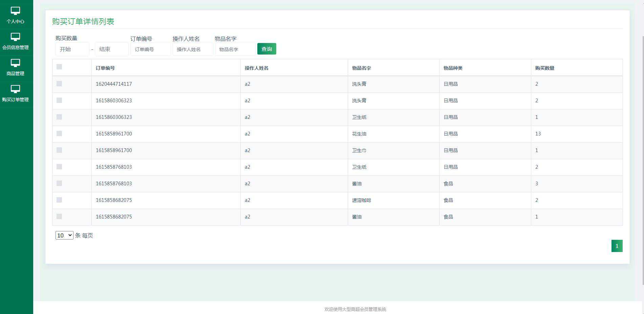Focus the 订单编号 filter input
The image size is (644, 314).
(x=151, y=49)
